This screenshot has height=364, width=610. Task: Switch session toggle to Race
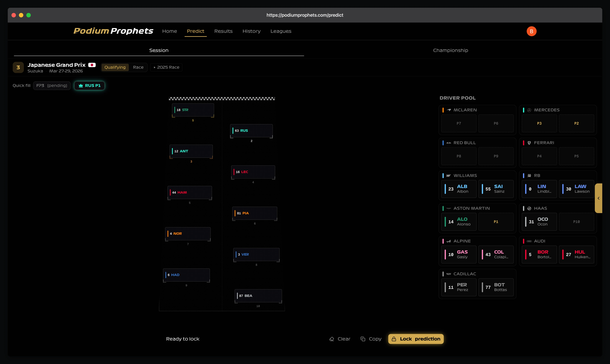click(138, 67)
